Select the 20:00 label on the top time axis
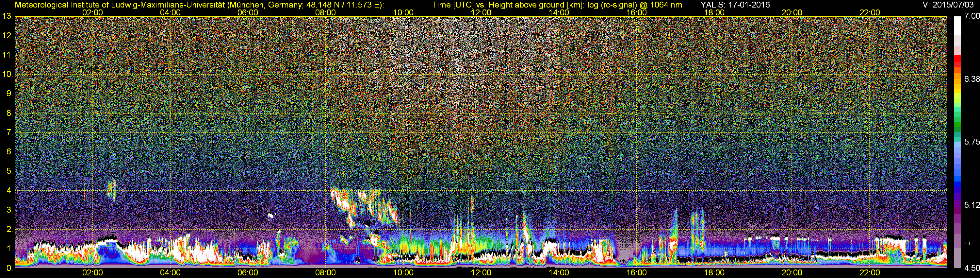Viewport: 980px width, 278px height. (792, 12)
